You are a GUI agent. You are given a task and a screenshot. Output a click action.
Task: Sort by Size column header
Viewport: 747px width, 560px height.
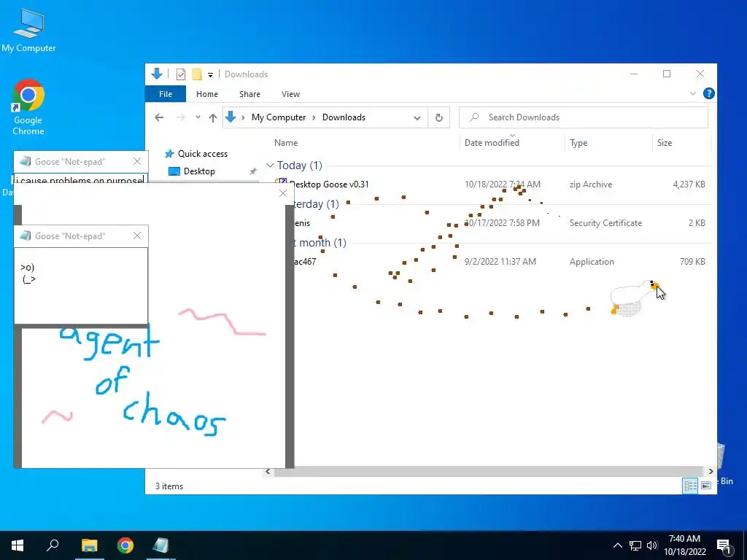click(x=665, y=143)
